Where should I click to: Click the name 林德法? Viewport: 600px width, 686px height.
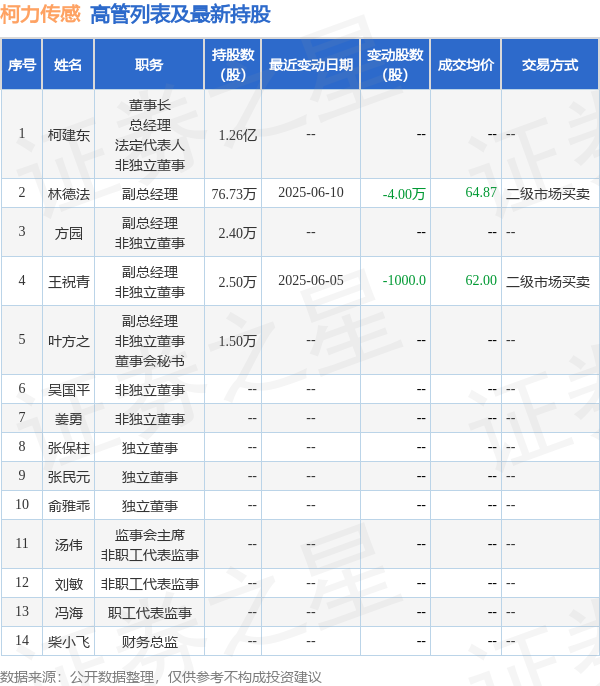coord(69,193)
